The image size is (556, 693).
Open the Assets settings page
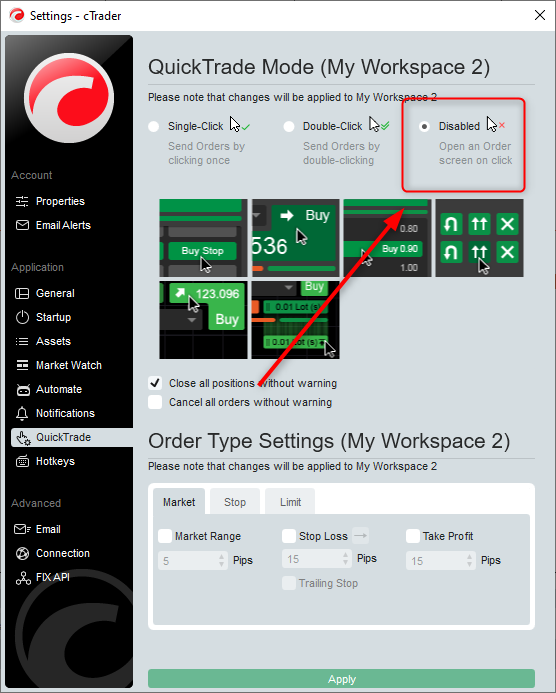coord(53,341)
